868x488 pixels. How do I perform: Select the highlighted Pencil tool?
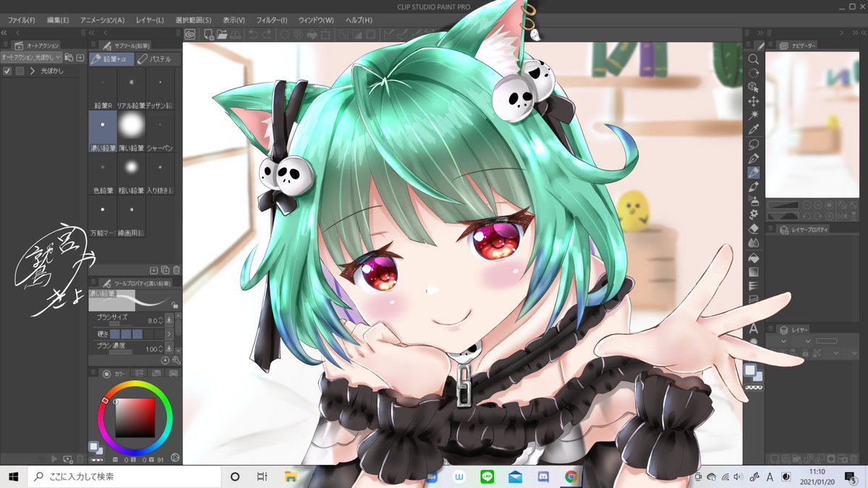tap(753, 172)
